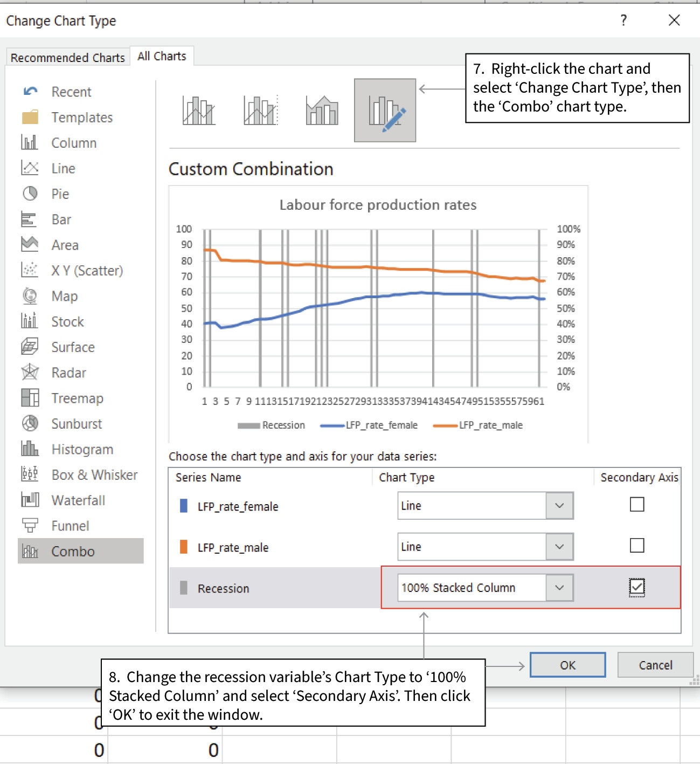This screenshot has width=700, height=764.
Task: Switch to the All Charts tab
Action: coord(161,56)
